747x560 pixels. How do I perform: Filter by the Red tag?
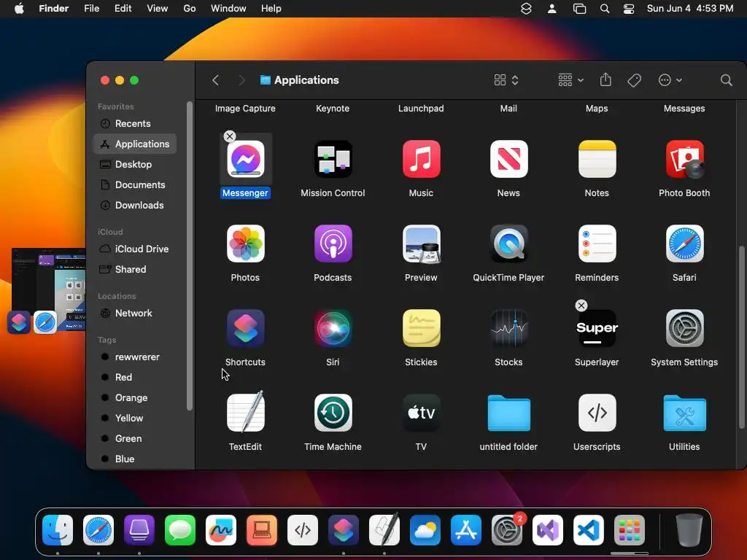(135, 378)
